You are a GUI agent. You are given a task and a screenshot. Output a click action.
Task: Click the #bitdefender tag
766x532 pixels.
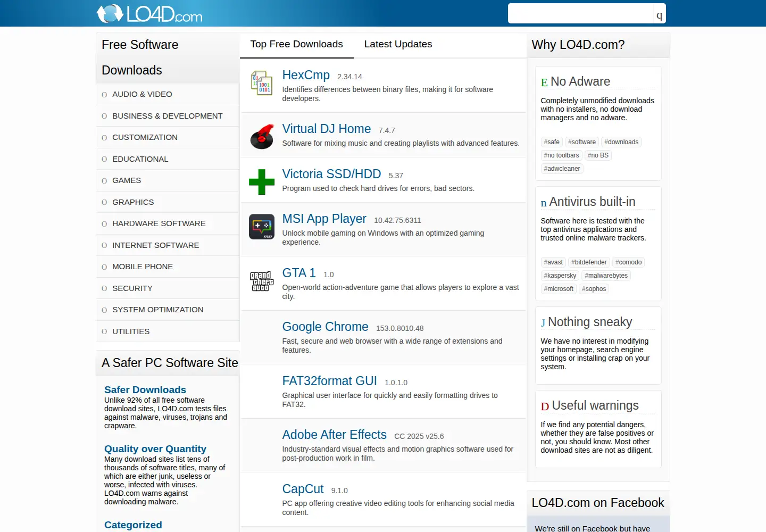coord(589,262)
